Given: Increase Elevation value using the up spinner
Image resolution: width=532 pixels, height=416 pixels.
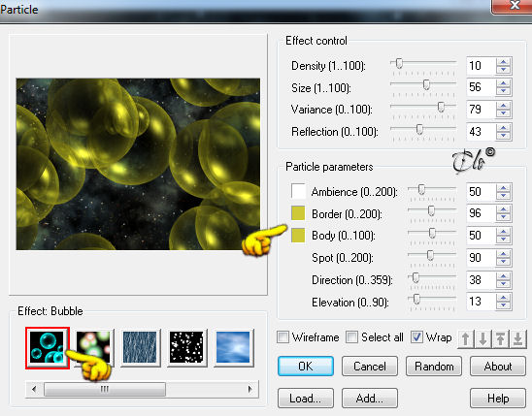Looking at the screenshot, I should pyautogui.click(x=504, y=298).
